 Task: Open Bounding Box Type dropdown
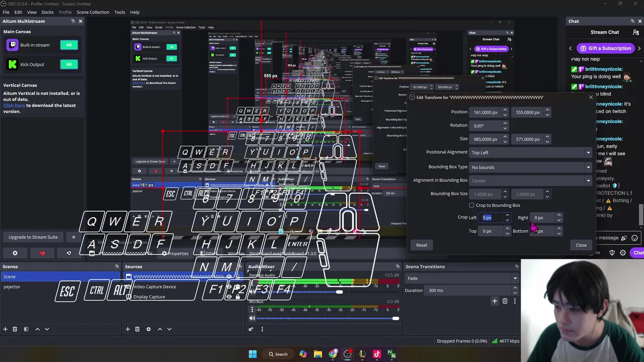(x=530, y=167)
